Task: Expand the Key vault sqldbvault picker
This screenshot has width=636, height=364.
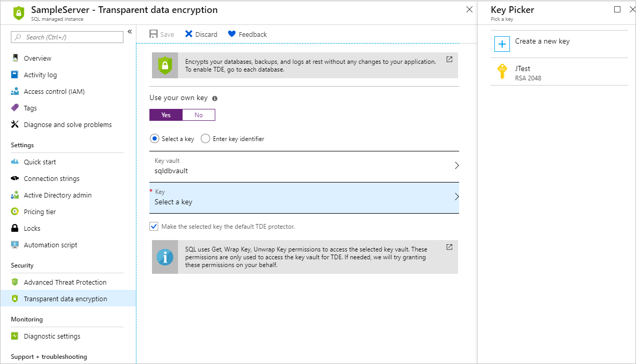Action: 305,165
